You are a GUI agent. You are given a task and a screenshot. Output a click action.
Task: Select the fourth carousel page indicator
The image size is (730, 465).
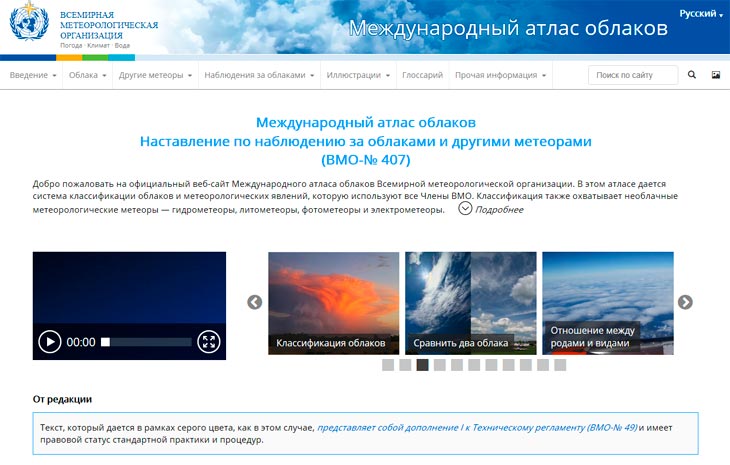pyautogui.click(x=439, y=365)
